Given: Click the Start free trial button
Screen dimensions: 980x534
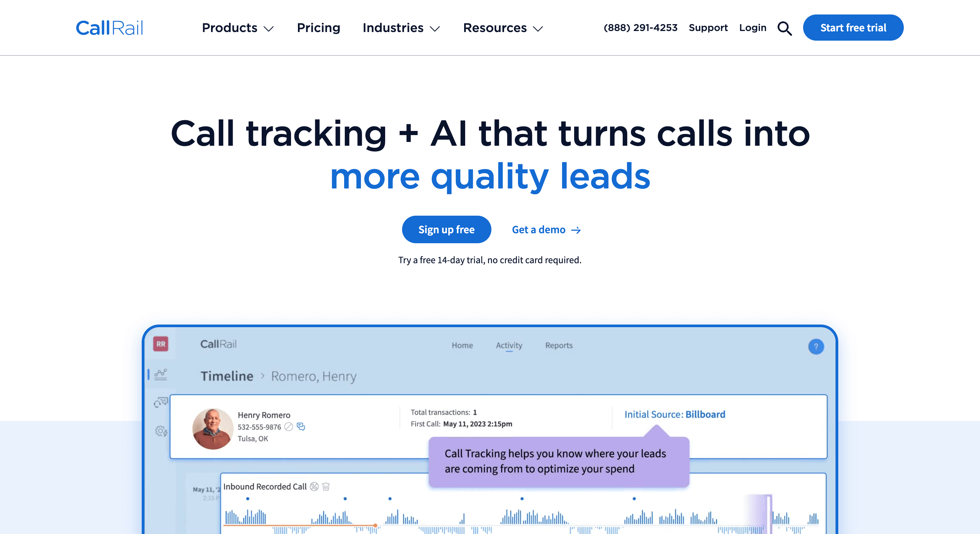Looking at the screenshot, I should point(853,28).
